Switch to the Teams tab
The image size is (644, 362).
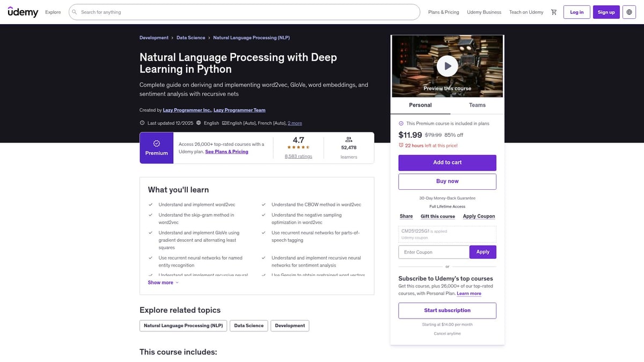pyautogui.click(x=477, y=105)
